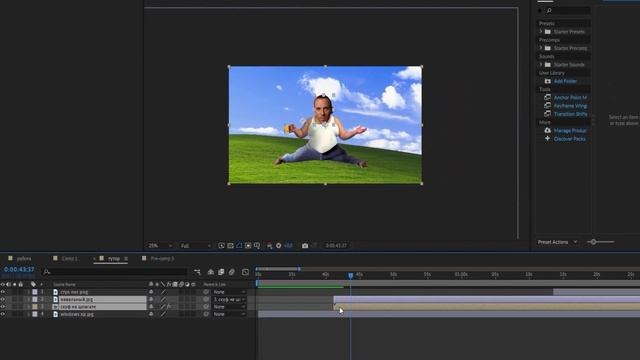The width and height of the screenshot is (640, 360).
Task: Open the Full resolution dropdown
Action: tap(196, 246)
